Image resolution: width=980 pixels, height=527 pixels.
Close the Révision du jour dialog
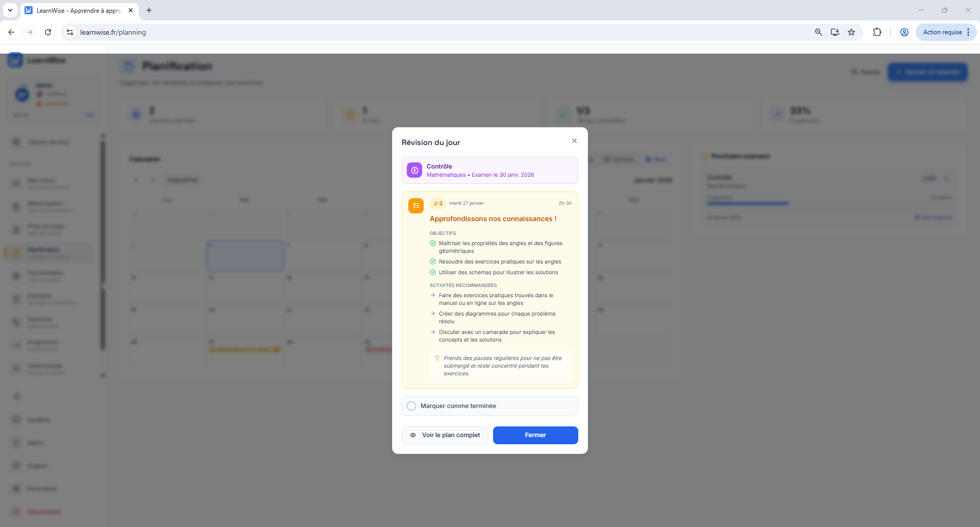574,141
